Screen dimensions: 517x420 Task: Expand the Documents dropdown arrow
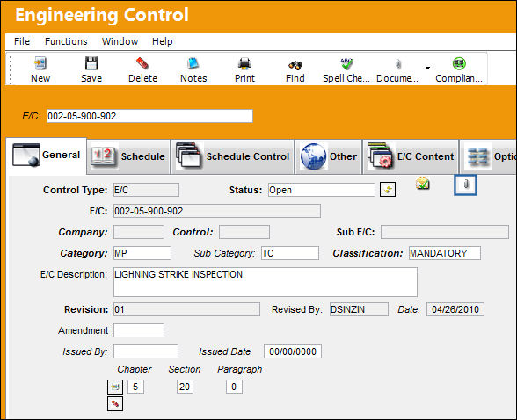coord(427,68)
